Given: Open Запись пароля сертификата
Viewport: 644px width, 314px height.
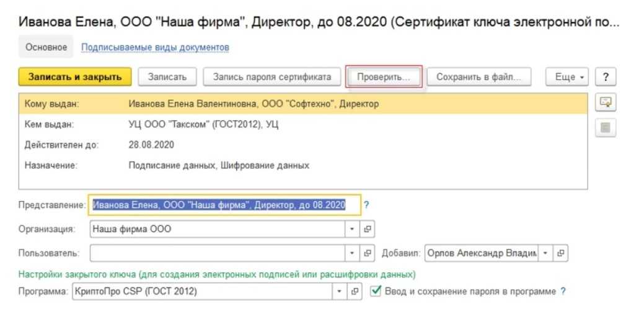Looking at the screenshot, I should pos(272,77).
